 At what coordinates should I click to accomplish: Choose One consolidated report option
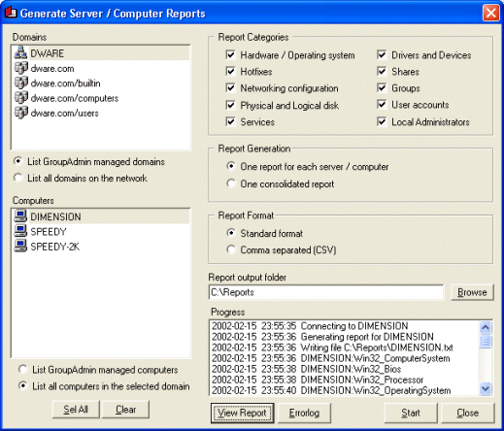231,183
